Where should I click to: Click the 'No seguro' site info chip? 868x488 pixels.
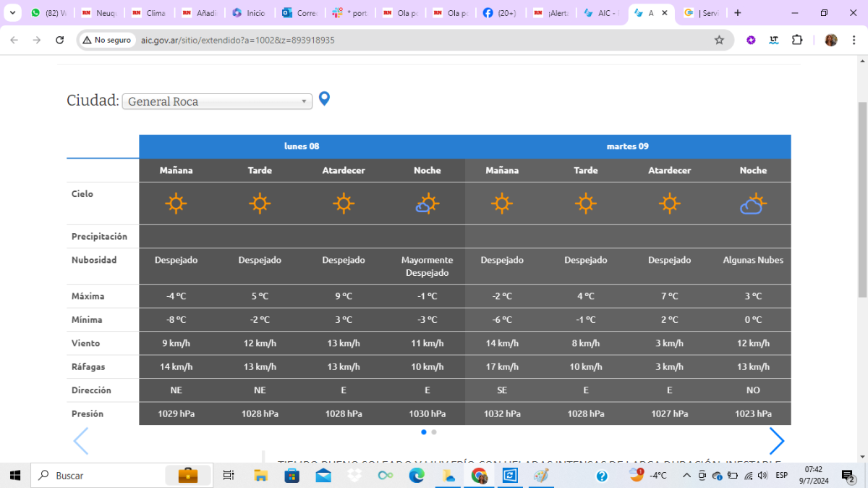coord(107,40)
